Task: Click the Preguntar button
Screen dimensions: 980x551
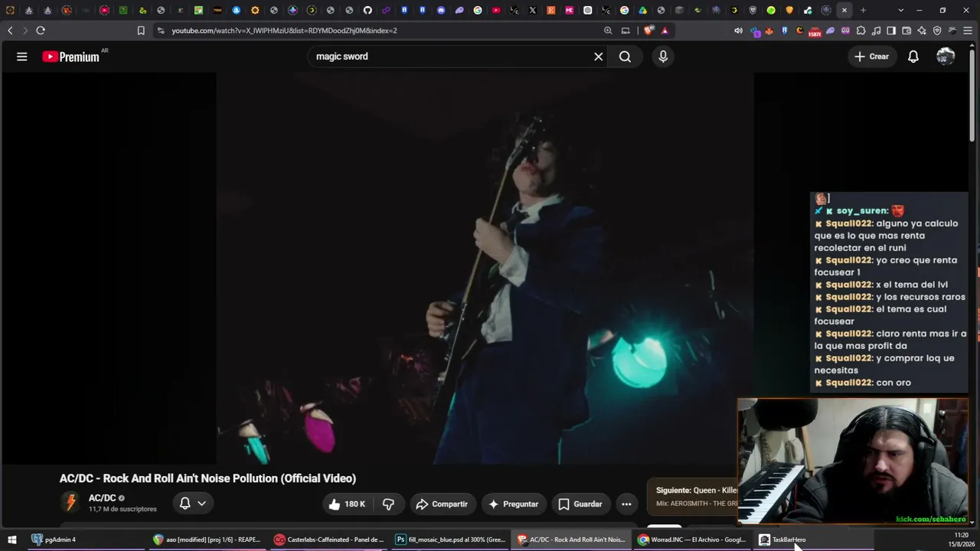Action: [x=513, y=504]
